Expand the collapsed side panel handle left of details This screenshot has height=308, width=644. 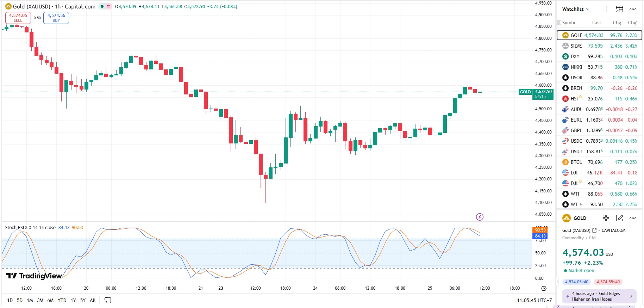pyautogui.click(x=557, y=282)
